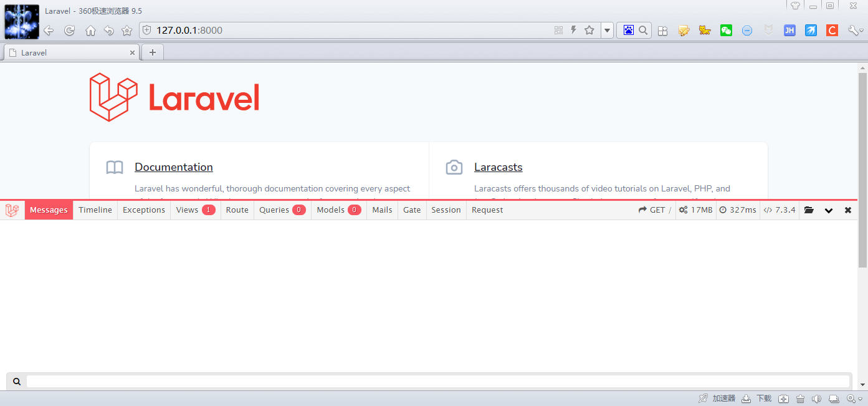Click the Laravel logo on the page
The width and height of the screenshot is (868, 406).
[x=174, y=97]
